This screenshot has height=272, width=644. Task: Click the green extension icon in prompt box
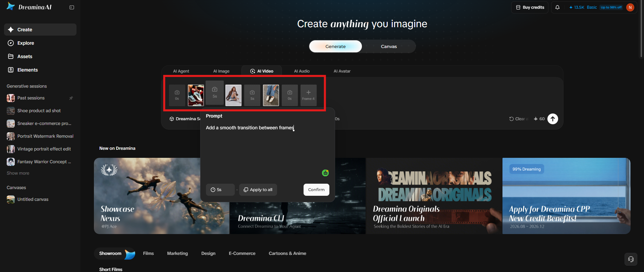pos(325,173)
